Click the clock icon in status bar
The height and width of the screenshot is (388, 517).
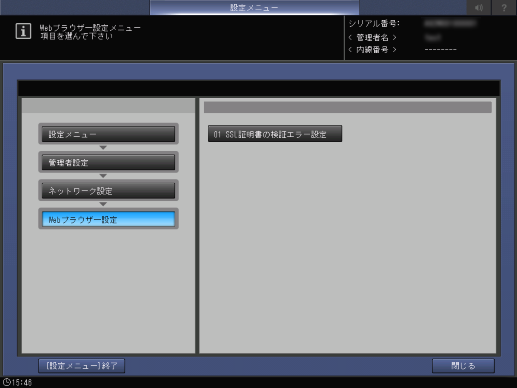coord(7,382)
